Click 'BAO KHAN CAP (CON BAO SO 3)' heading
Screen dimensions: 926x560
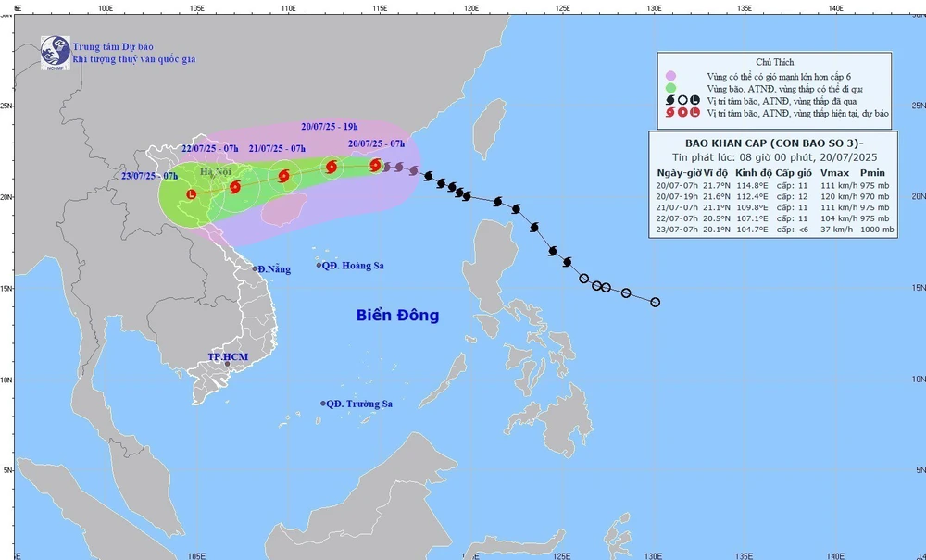coord(774,143)
